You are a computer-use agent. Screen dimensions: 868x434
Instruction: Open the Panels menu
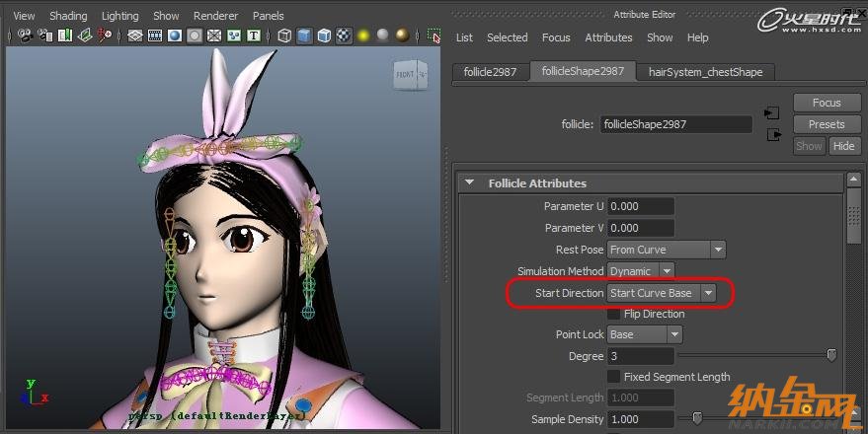[268, 16]
